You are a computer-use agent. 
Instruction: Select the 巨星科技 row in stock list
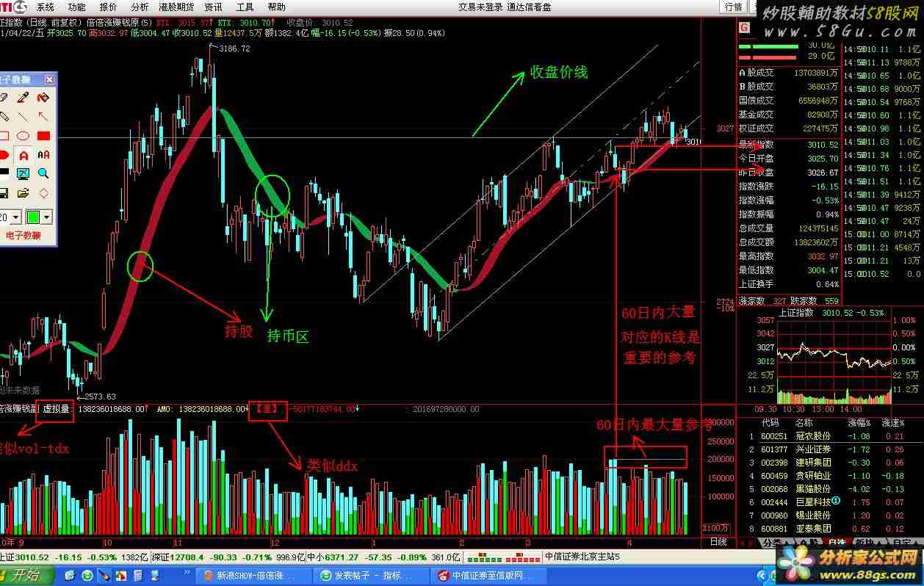[830, 502]
